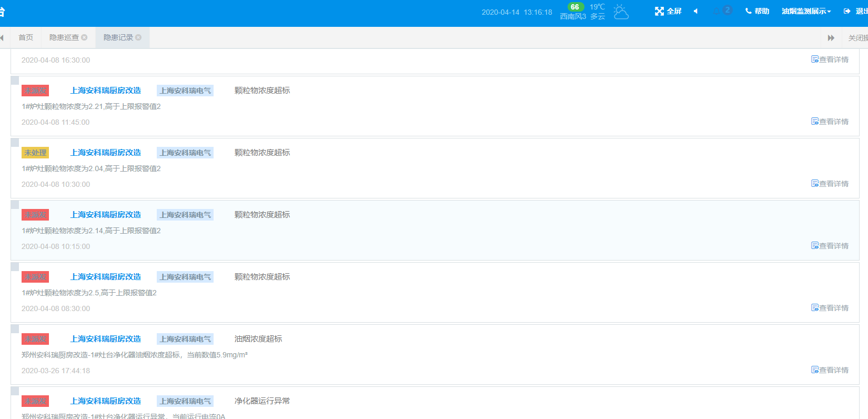Expand the 油烟监测展示 dropdown menu
This screenshot has width=868, height=419.
tap(806, 11)
